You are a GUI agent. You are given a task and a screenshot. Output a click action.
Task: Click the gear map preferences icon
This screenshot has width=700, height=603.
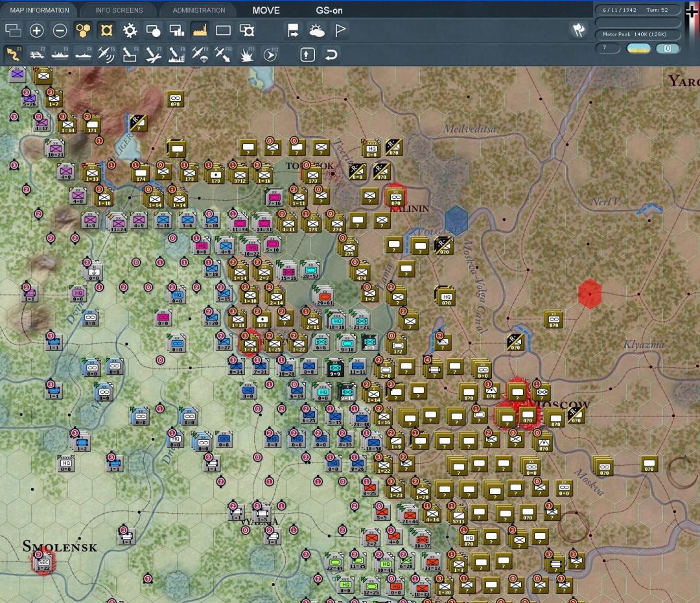[130, 30]
